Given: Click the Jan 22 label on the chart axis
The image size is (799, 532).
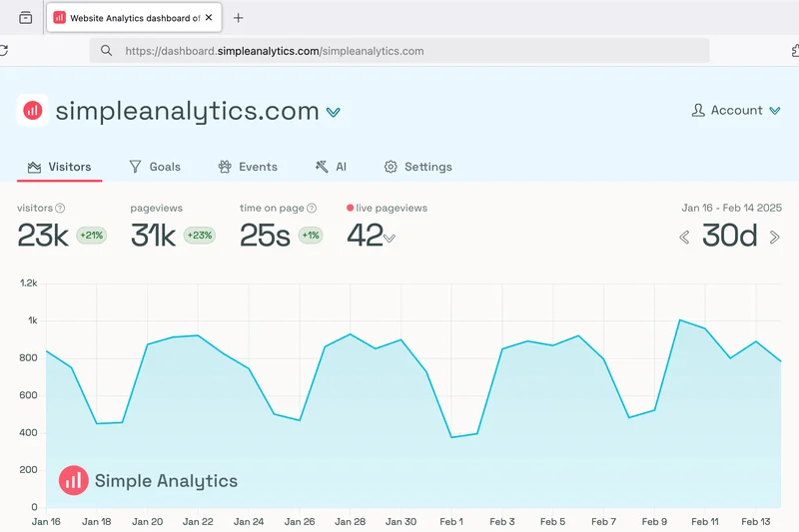Looking at the screenshot, I should pyautogui.click(x=198, y=521).
